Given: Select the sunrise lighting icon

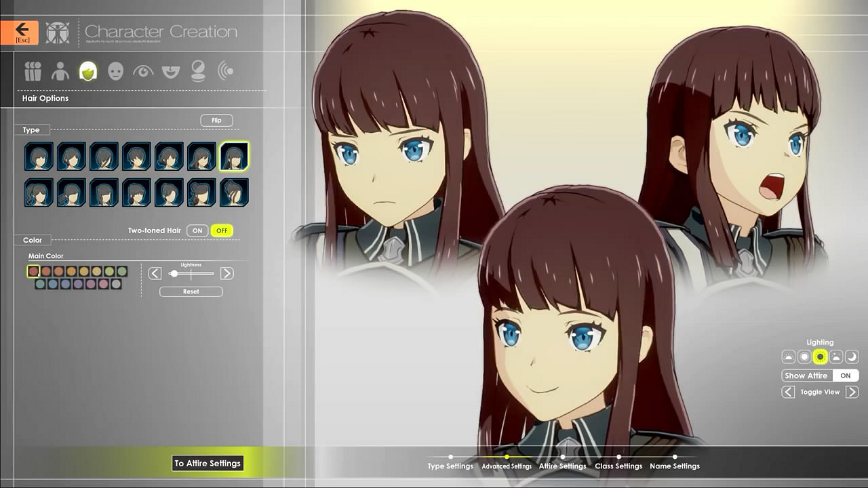Looking at the screenshot, I should pyautogui.click(x=789, y=357).
